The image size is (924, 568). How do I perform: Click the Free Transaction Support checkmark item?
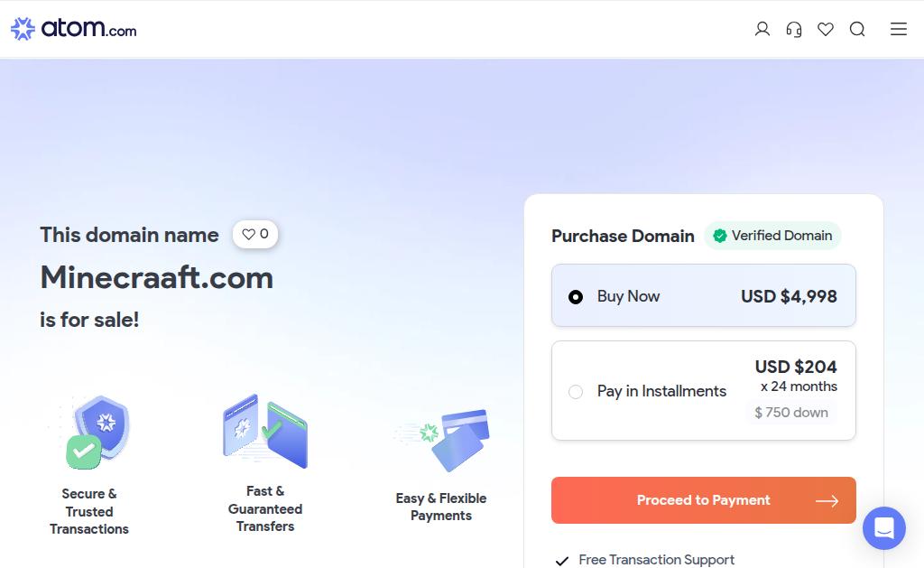click(645, 560)
